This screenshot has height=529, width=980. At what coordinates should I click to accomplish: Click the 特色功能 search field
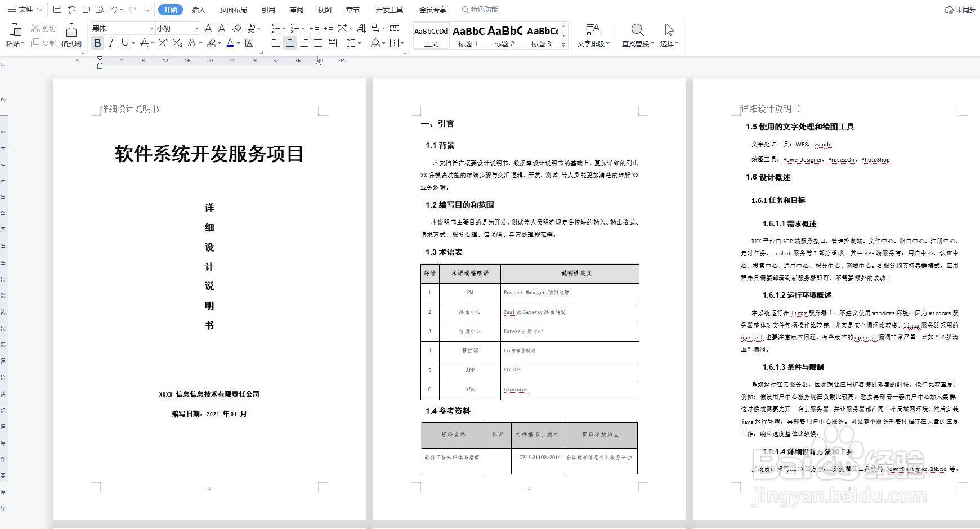(480, 10)
